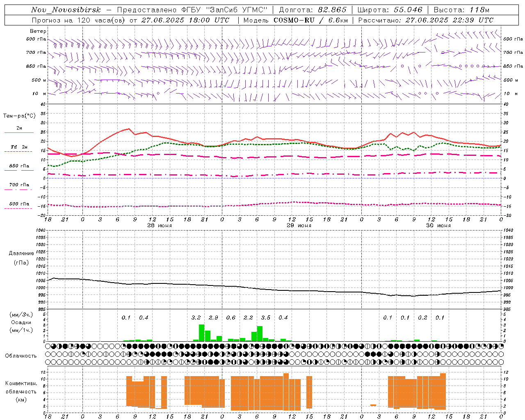
Task: Click the Конвективн. облачность (км) label
Action: coord(21,391)
